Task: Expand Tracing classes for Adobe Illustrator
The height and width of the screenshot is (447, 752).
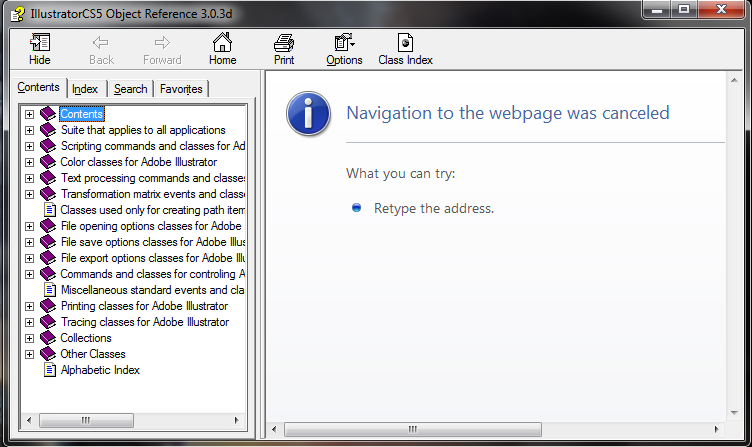Action: coord(29,322)
